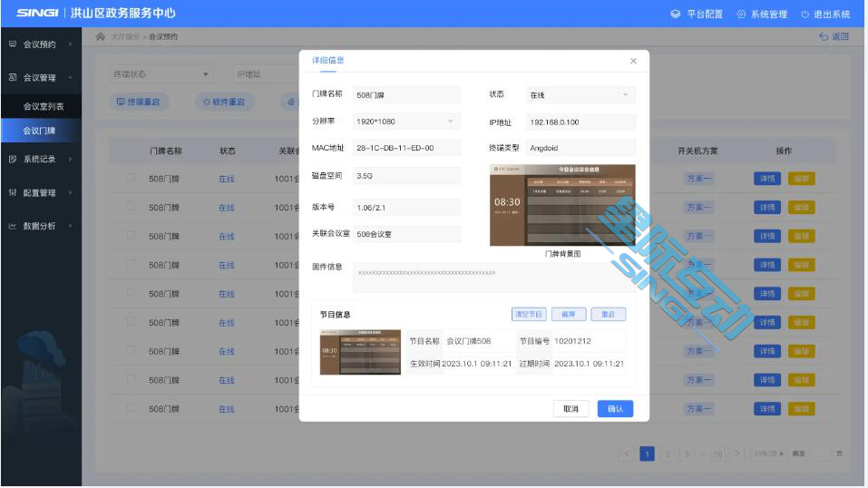
Task: Click the 系统管理 gear icon
Action: point(741,15)
